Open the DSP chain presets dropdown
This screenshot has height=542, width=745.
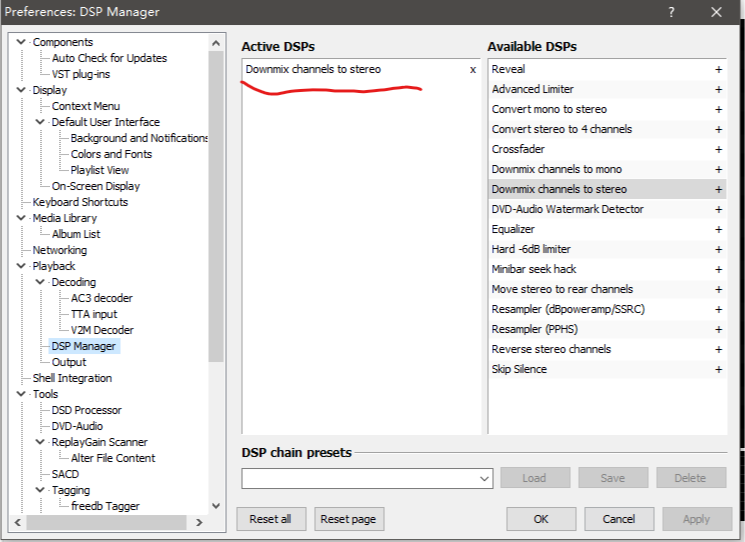click(485, 478)
